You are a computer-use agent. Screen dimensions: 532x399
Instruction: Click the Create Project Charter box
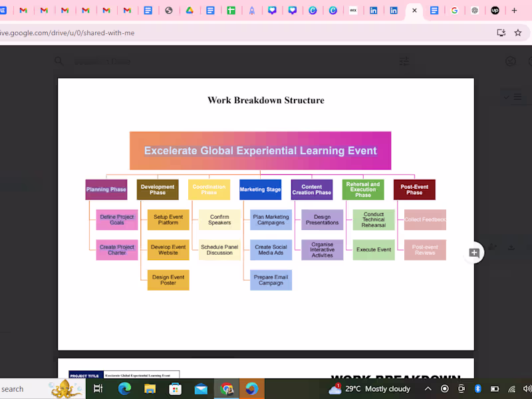click(117, 250)
